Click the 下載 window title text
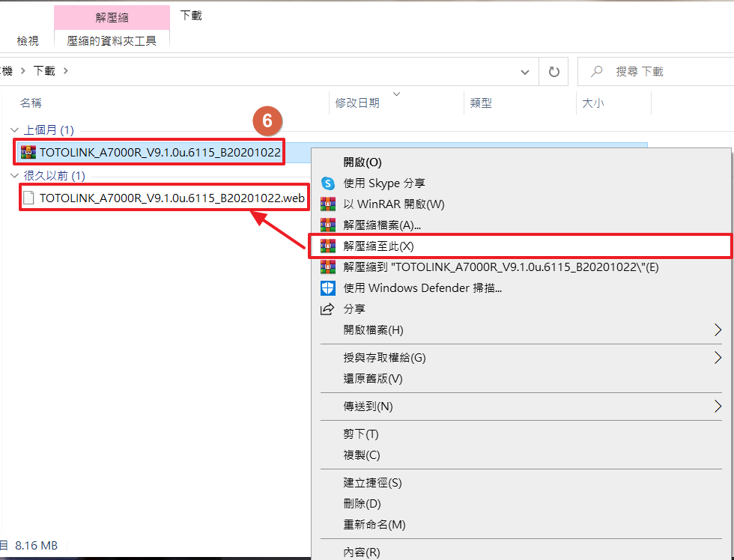Viewport: 734px width, 560px height. pos(191,16)
